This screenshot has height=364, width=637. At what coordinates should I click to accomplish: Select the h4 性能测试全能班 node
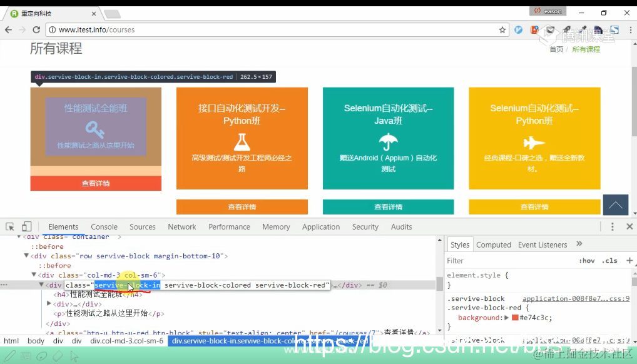click(x=98, y=295)
